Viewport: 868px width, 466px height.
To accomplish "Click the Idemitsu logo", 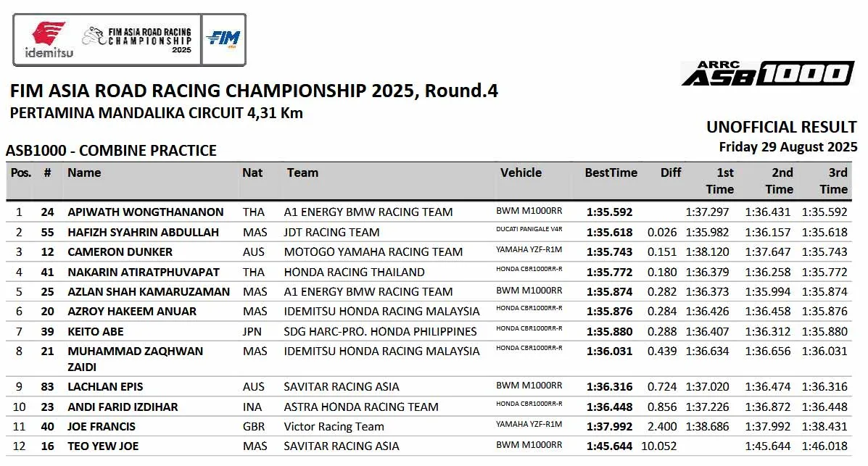I will (x=48, y=39).
